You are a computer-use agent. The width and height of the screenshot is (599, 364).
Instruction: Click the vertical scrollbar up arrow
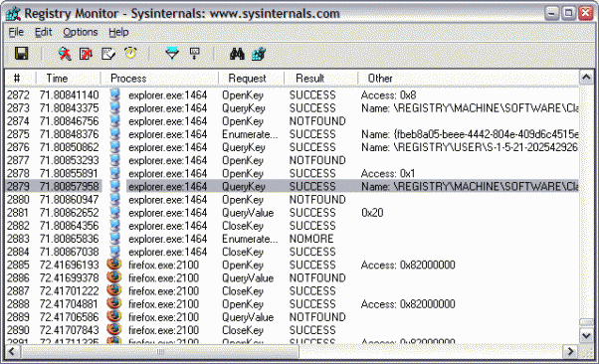point(586,78)
